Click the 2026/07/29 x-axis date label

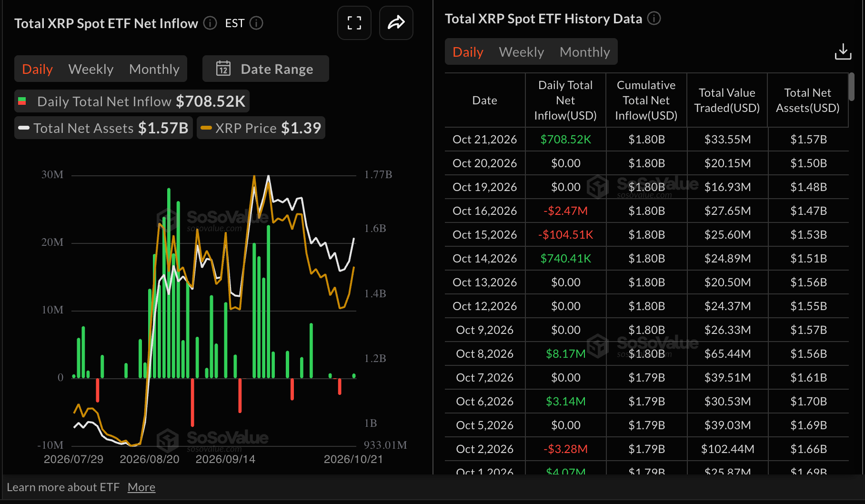tap(73, 459)
